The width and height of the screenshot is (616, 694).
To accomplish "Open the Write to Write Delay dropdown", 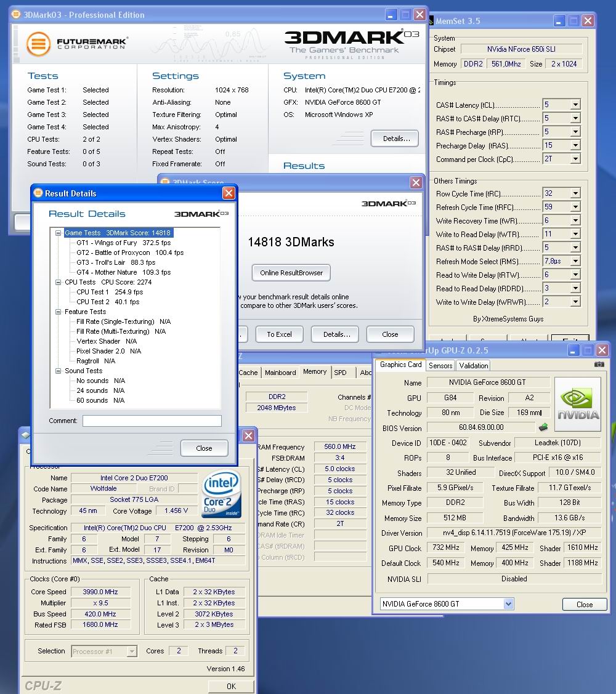I will click(x=575, y=302).
